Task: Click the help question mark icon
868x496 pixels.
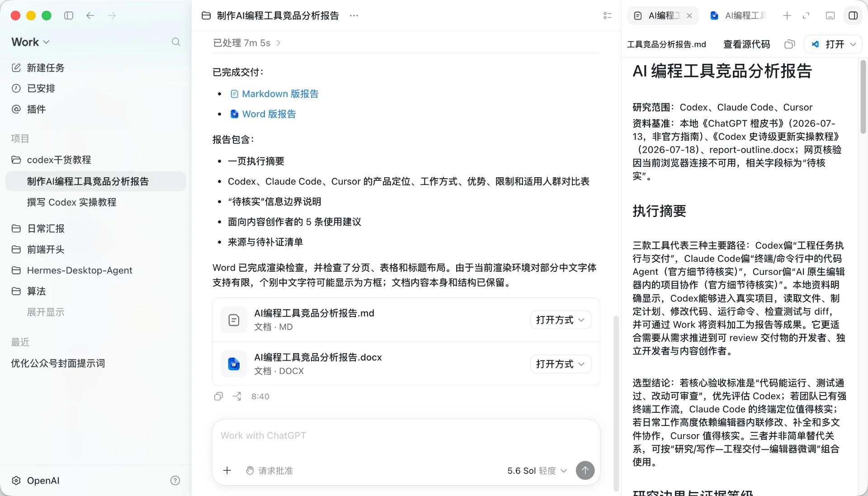Action: tap(175, 481)
